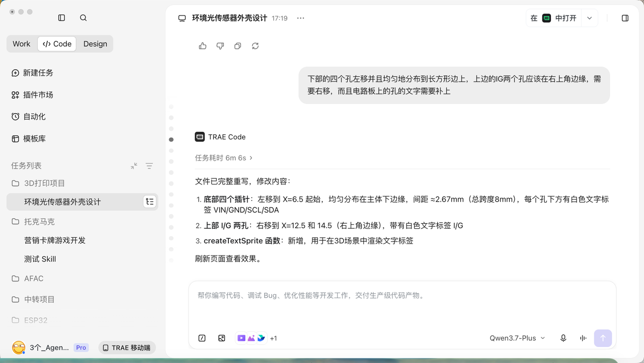Click the thumbs down feedback icon
Viewport: 644px width, 363px height.
click(220, 46)
